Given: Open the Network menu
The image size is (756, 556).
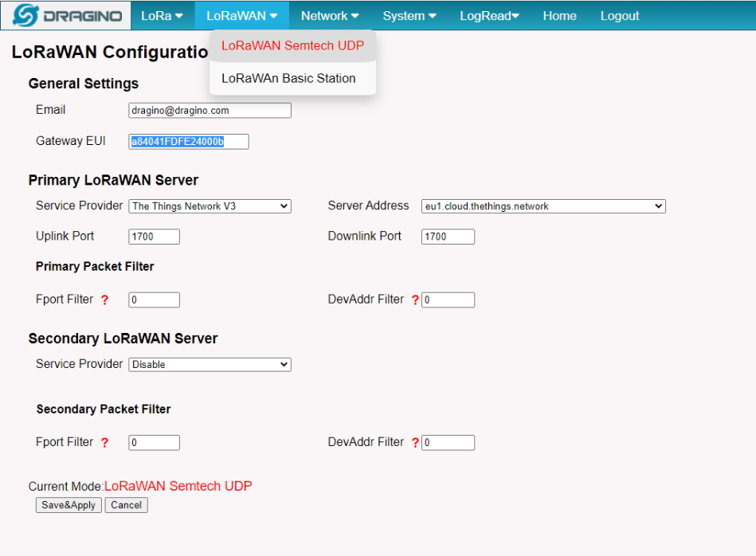Looking at the screenshot, I should click(330, 16).
